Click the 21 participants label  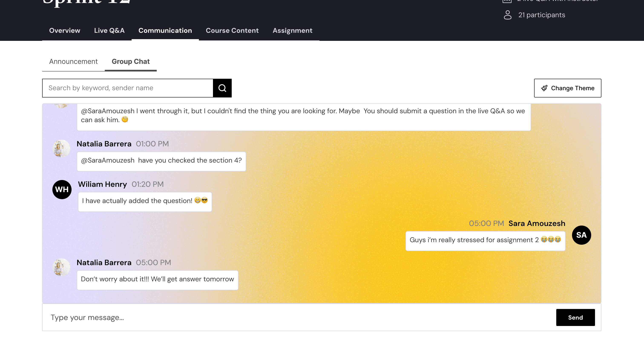542,15
